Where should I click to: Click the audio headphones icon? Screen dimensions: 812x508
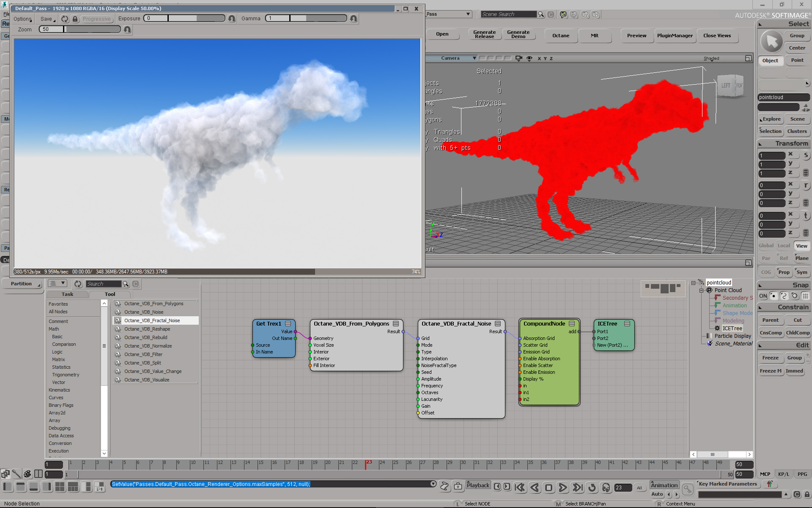(x=606, y=488)
